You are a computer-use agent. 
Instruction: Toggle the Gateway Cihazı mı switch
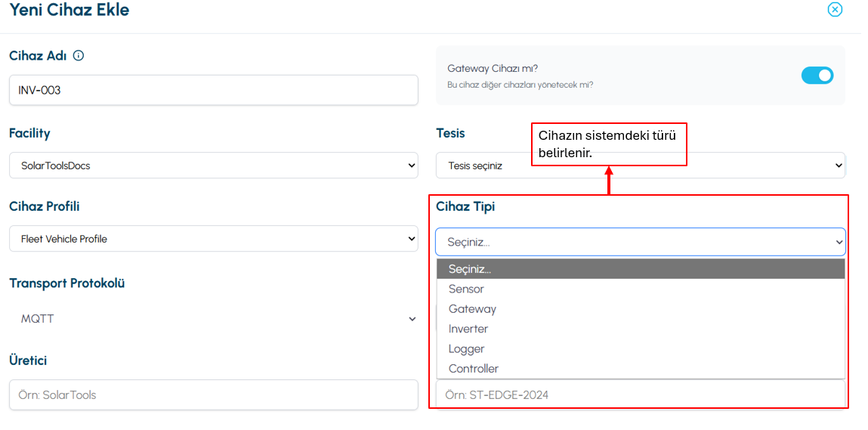pyautogui.click(x=817, y=76)
